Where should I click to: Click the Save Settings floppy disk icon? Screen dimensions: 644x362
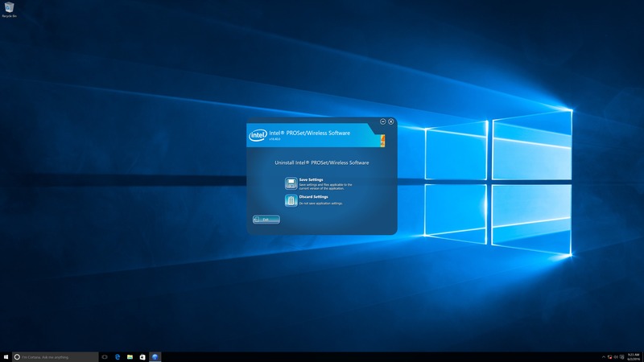coord(291,183)
